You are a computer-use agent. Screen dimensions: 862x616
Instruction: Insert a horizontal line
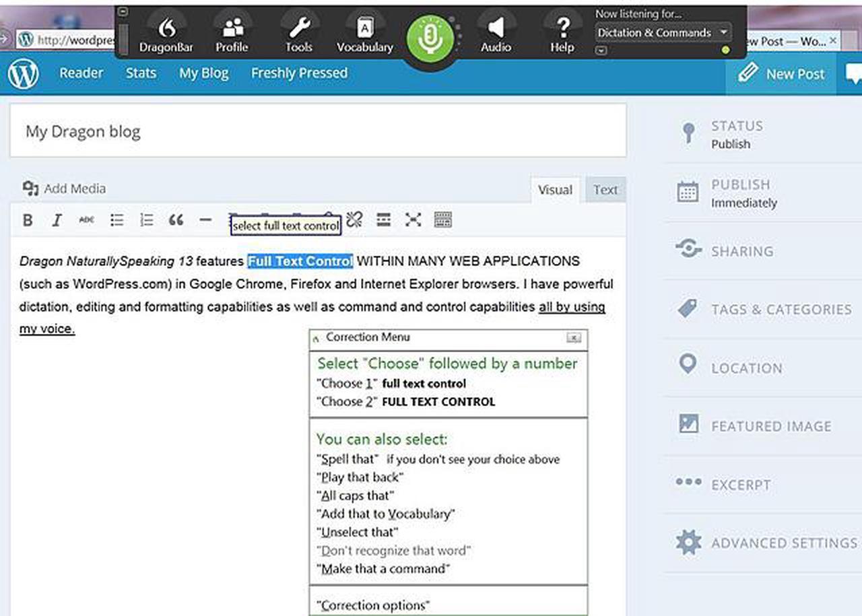click(x=205, y=220)
